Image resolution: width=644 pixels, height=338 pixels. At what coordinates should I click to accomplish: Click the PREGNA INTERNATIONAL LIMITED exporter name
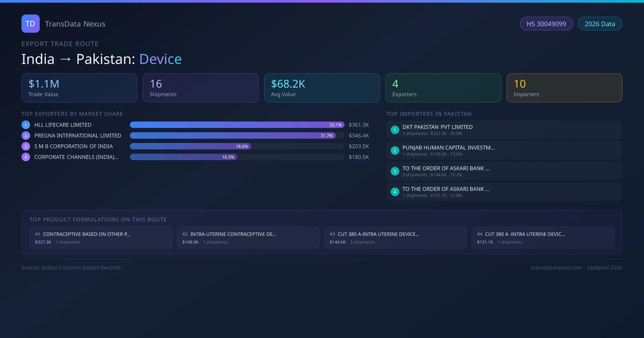pyautogui.click(x=78, y=135)
